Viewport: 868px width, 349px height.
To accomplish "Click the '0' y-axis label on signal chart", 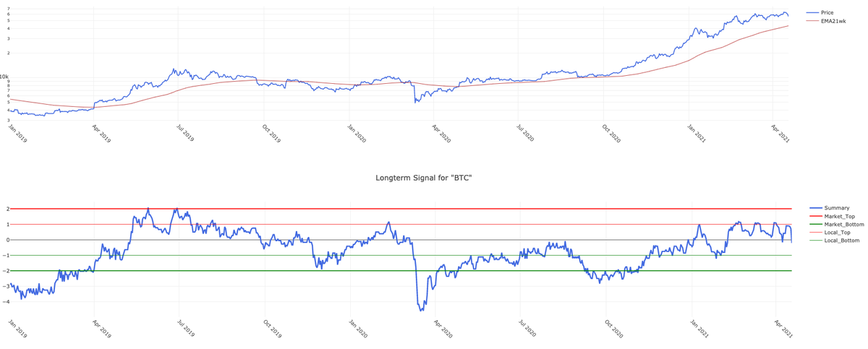I will click(x=7, y=240).
